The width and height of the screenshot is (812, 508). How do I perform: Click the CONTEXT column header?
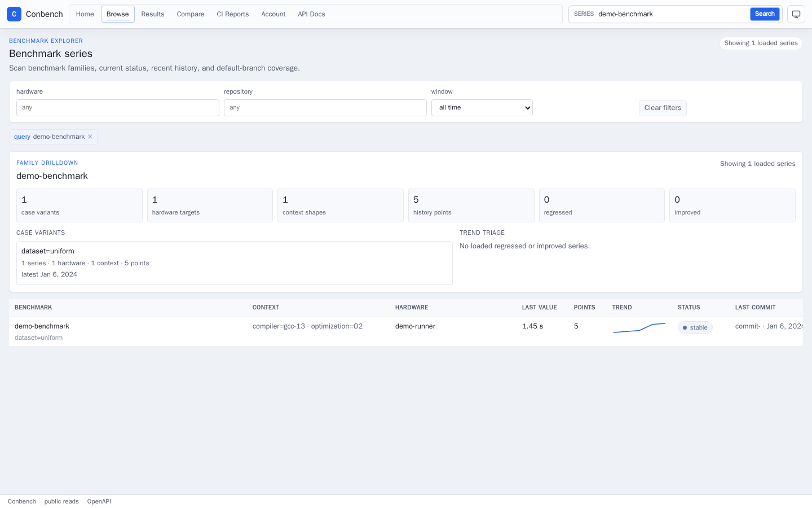(x=266, y=308)
